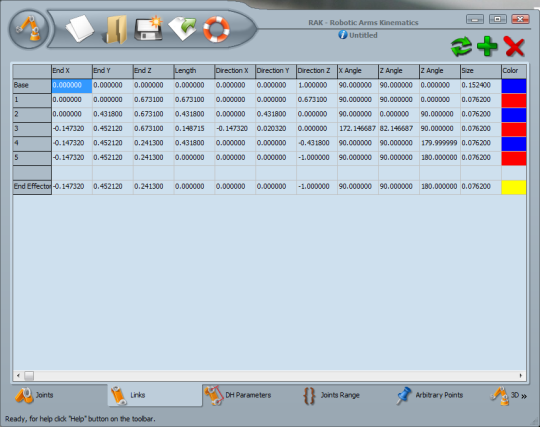Click the X Angle column header

pos(358,71)
